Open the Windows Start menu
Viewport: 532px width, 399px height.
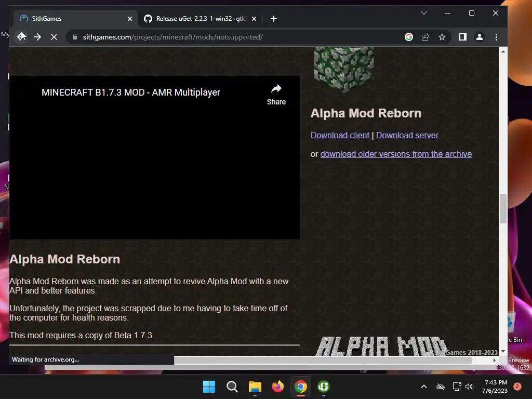tap(209, 387)
